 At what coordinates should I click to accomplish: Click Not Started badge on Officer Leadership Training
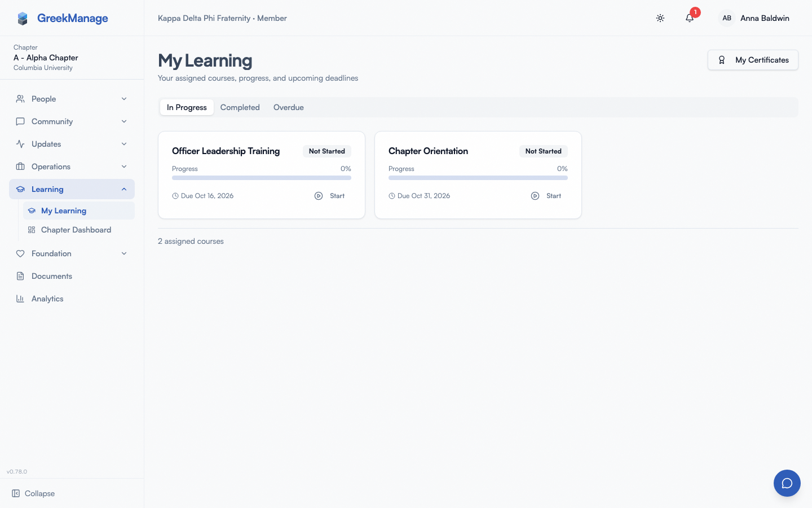(x=327, y=151)
